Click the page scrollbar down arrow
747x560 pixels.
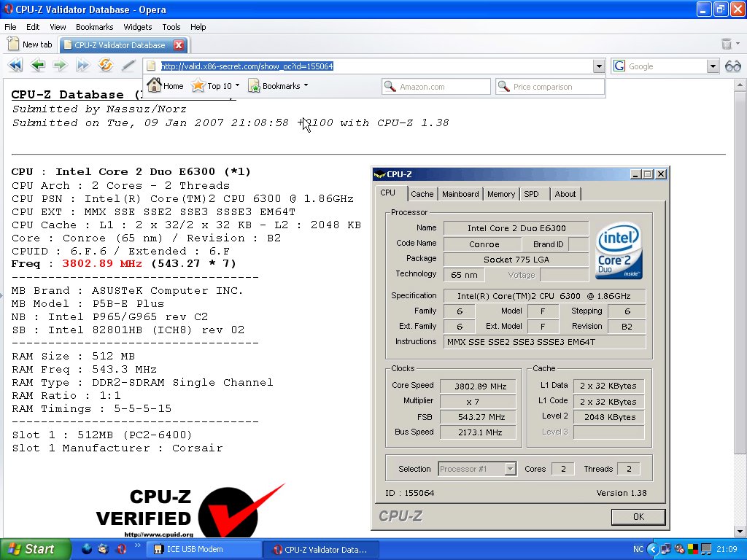pos(740,532)
